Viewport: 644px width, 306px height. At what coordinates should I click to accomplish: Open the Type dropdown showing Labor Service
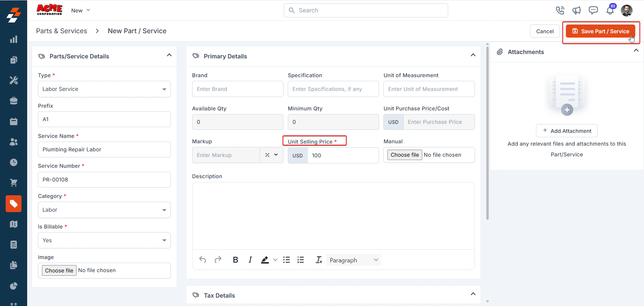coord(104,89)
